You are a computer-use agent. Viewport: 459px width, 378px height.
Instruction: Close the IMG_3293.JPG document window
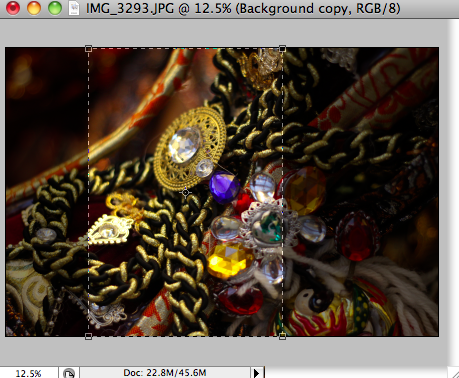pos(13,8)
